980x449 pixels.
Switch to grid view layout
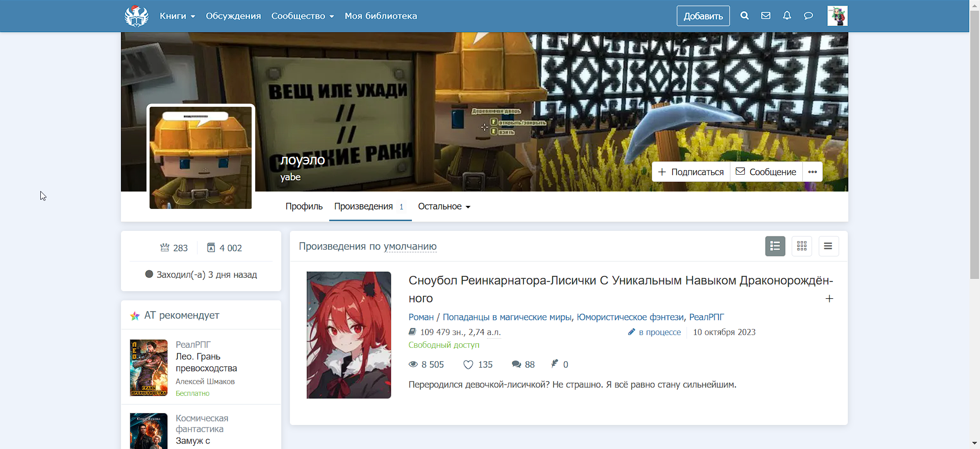pyautogui.click(x=802, y=246)
